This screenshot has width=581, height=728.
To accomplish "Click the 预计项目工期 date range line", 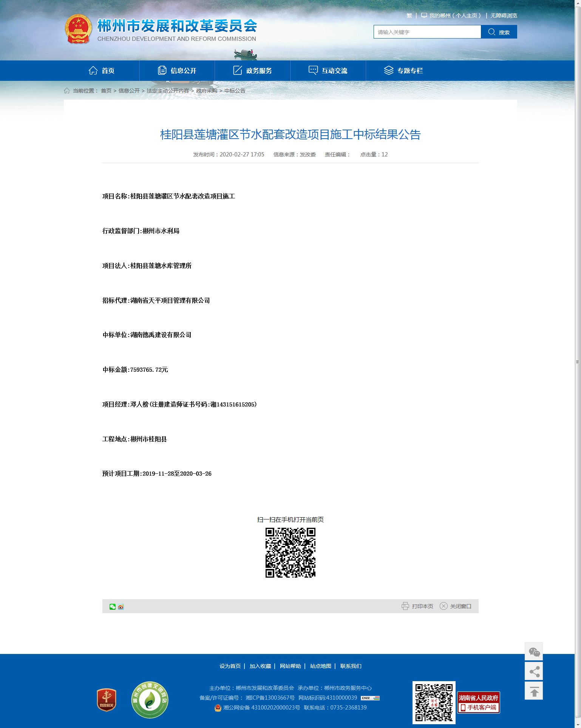I will point(157,473).
